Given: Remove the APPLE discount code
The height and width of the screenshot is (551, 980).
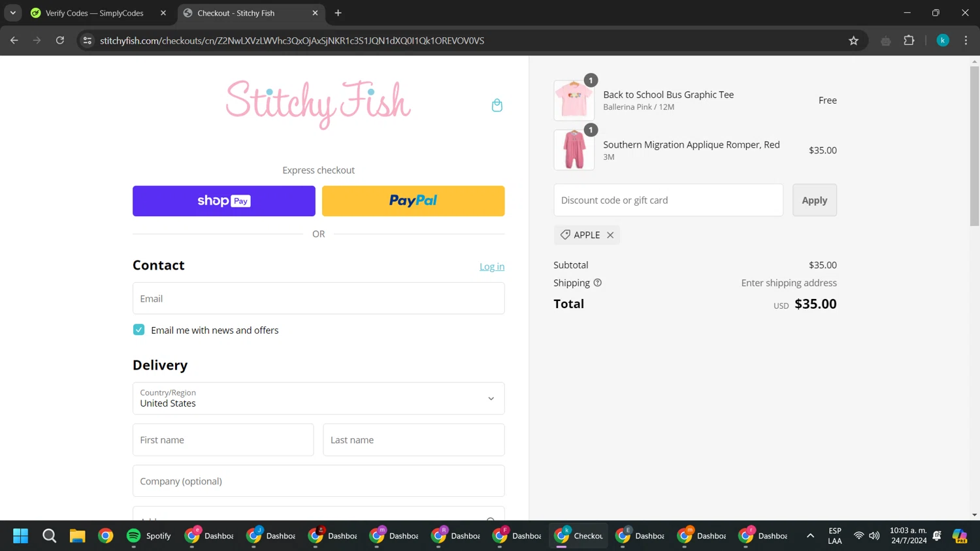Looking at the screenshot, I should pyautogui.click(x=610, y=235).
